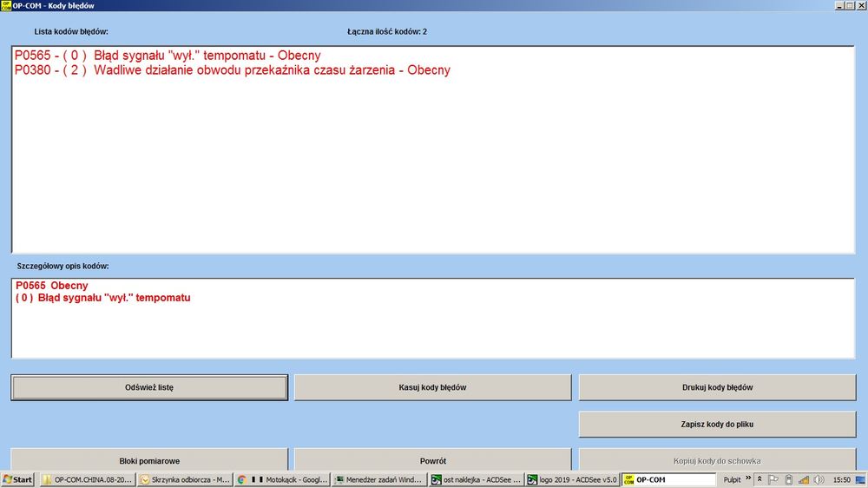Viewport: 868px width, 488px height.
Task: Click the detailed Błąd sygnału tempomatu line
Action: [x=103, y=298]
